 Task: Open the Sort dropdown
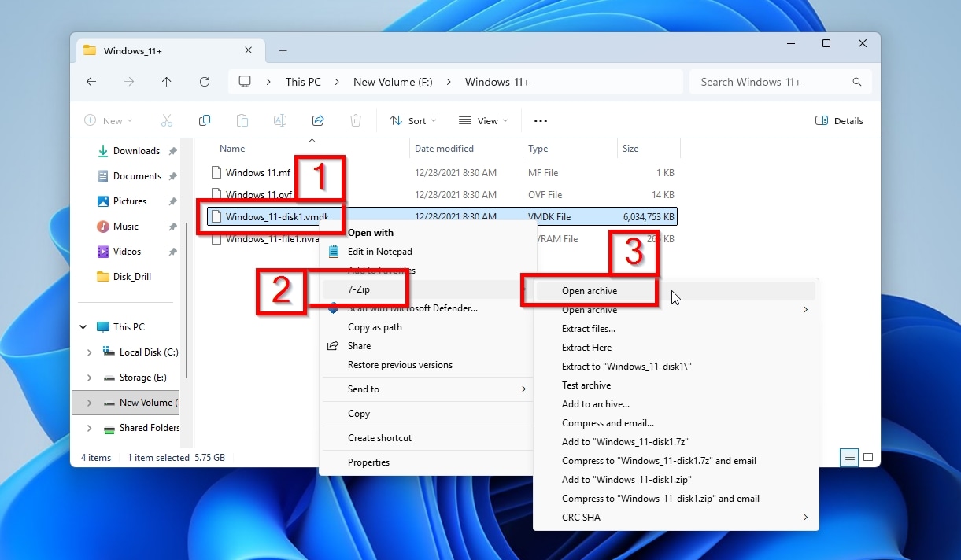(x=412, y=120)
